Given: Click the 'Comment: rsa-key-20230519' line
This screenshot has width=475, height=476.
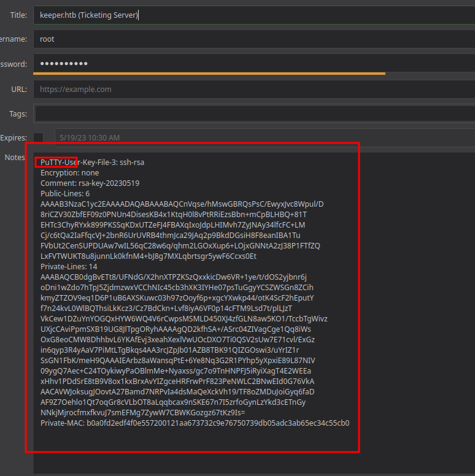Looking at the screenshot, I should pyautogui.click(x=90, y=183).
